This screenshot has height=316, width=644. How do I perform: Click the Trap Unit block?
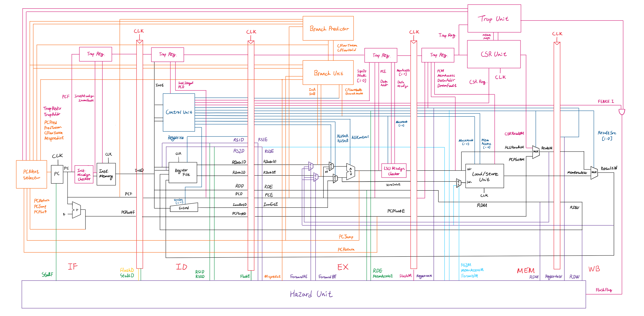[494, 19]
